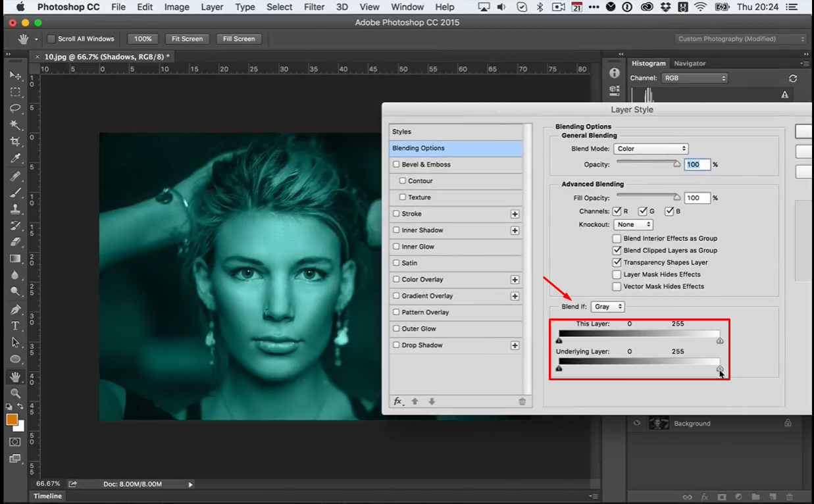814x504 pixels.
Task: Select Gradient Overlay in styles list
Action: pos(456,296)
